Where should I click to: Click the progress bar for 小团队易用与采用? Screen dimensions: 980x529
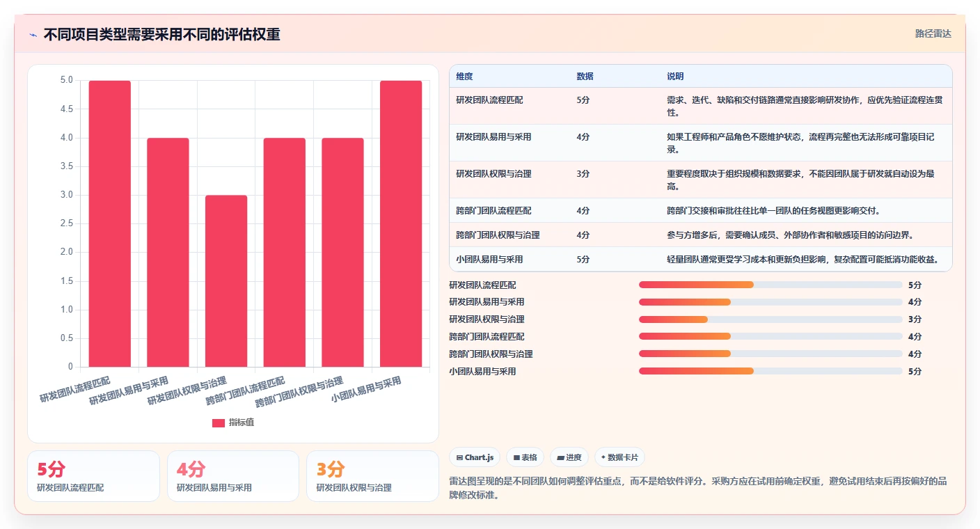pos(770,371)
